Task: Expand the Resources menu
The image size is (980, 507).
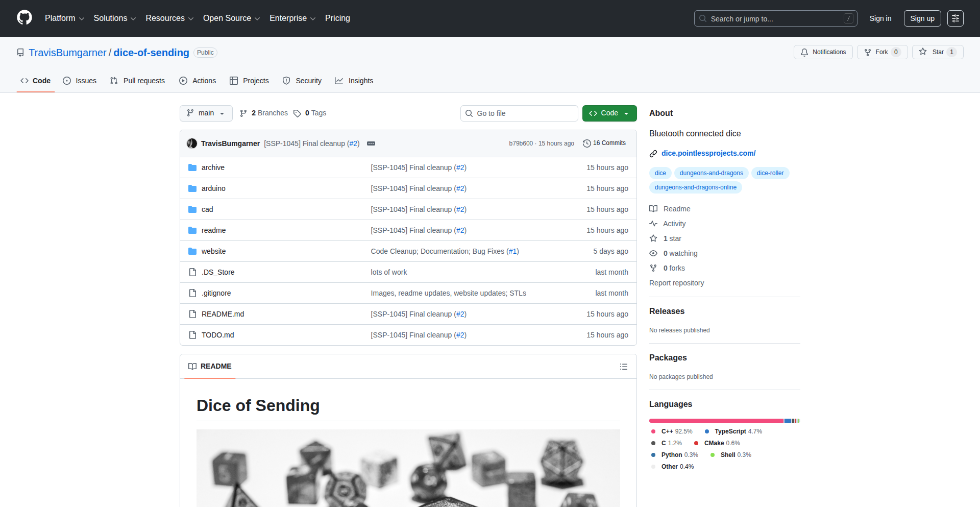Action: pos(169,18)
